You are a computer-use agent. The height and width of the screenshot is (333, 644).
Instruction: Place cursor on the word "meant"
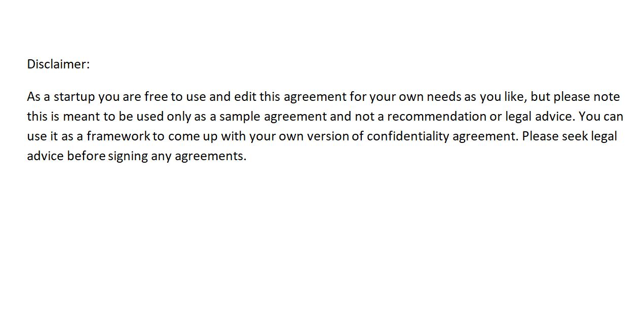82,116
